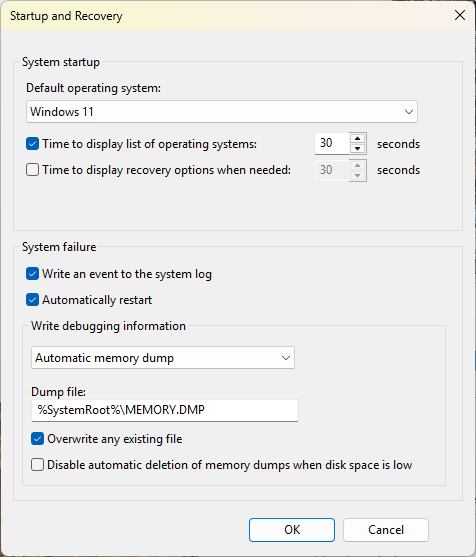Click the Windows 11 dropdown chevron arrow
Screen dimensions: 476x557
[x=409, y=112]
